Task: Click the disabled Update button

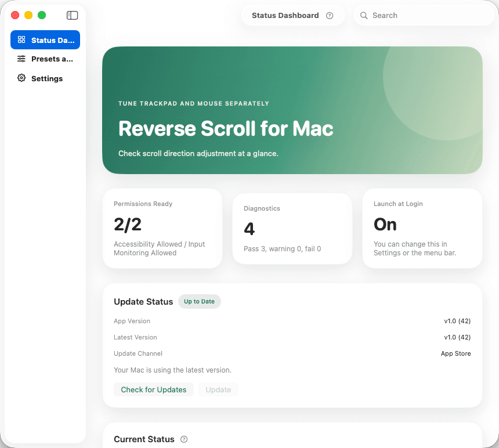Action: click(218, 389)
